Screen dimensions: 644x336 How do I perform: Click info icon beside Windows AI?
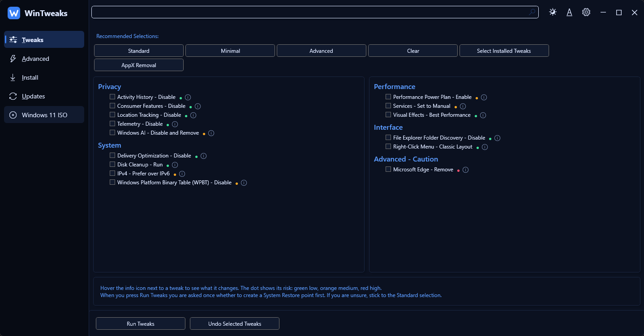click(x=211, y=133)
